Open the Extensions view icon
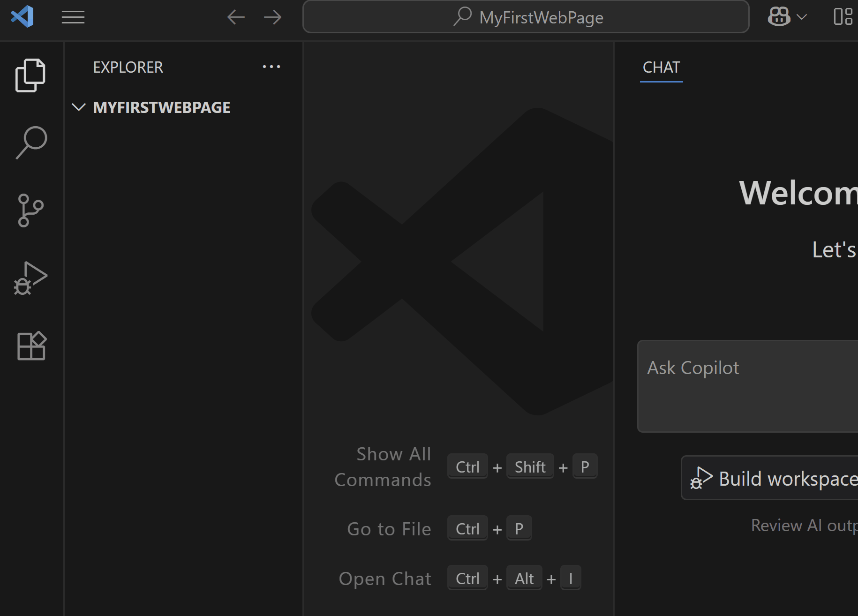The height and width of the screenshot is (616, 858). [31, 346]
